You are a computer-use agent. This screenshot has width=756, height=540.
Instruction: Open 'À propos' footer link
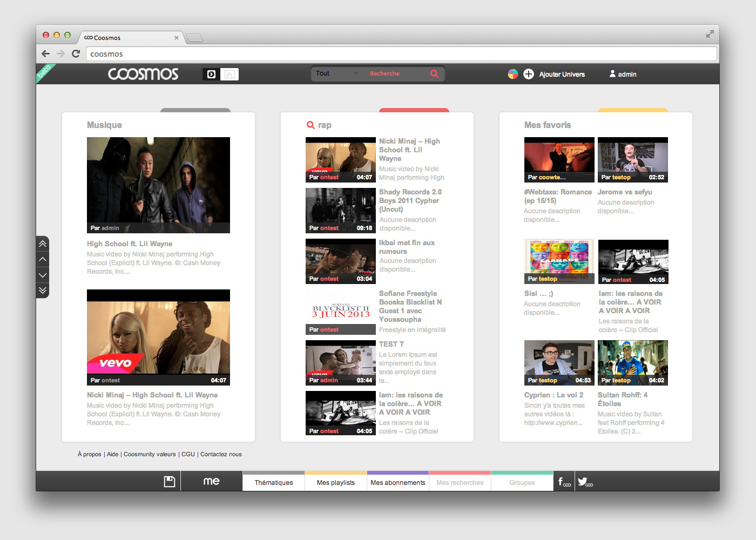[x=89, y=454]
